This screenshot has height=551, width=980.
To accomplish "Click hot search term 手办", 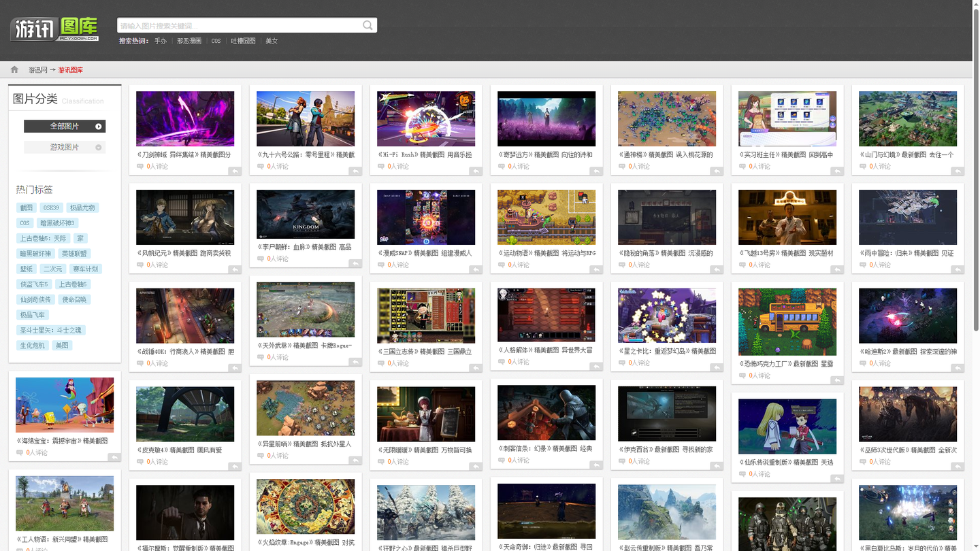I will tap(161, 41).
